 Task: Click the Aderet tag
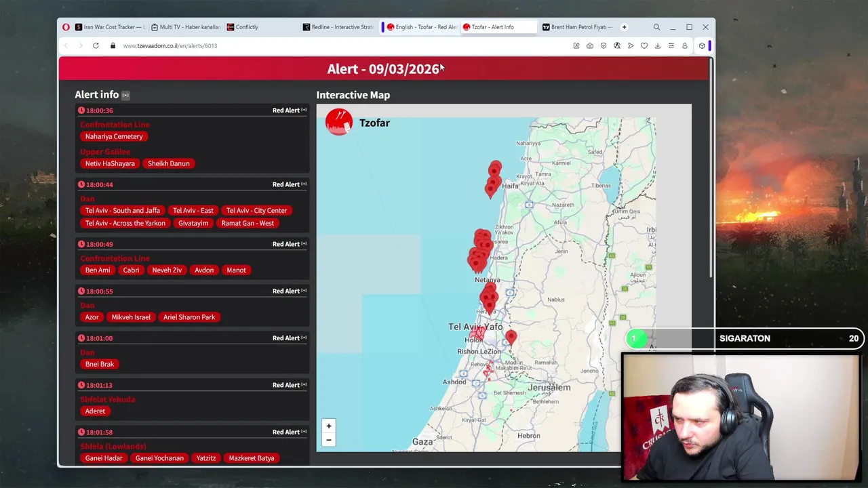click(x=95, y=411)
